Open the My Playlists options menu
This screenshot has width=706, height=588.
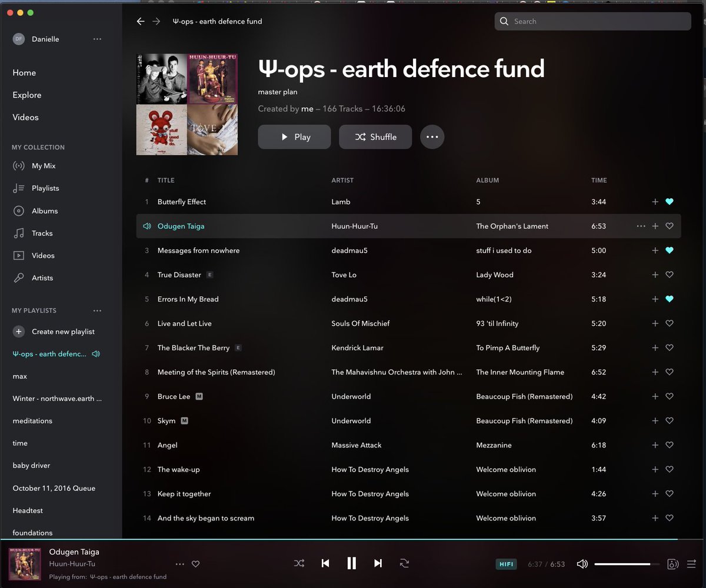pyautogui.click(x=97, y=311)
